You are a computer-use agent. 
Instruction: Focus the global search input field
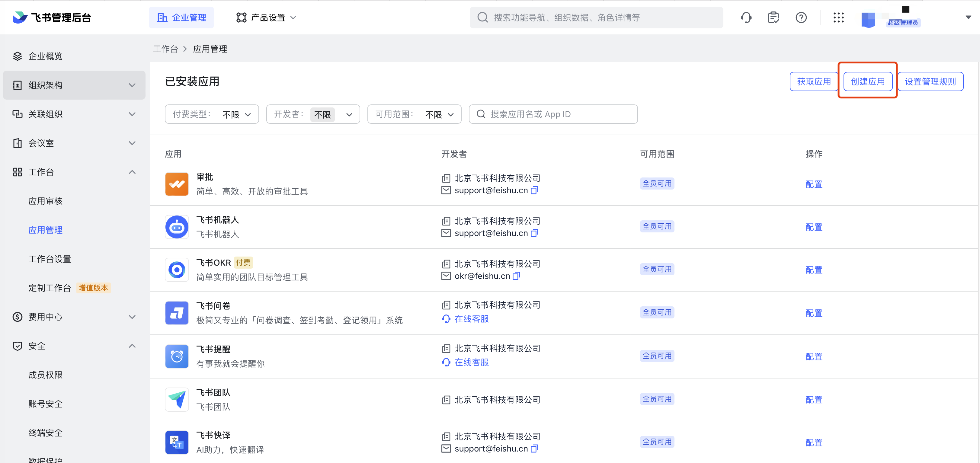pyautogui.click(x=596, y=18)
